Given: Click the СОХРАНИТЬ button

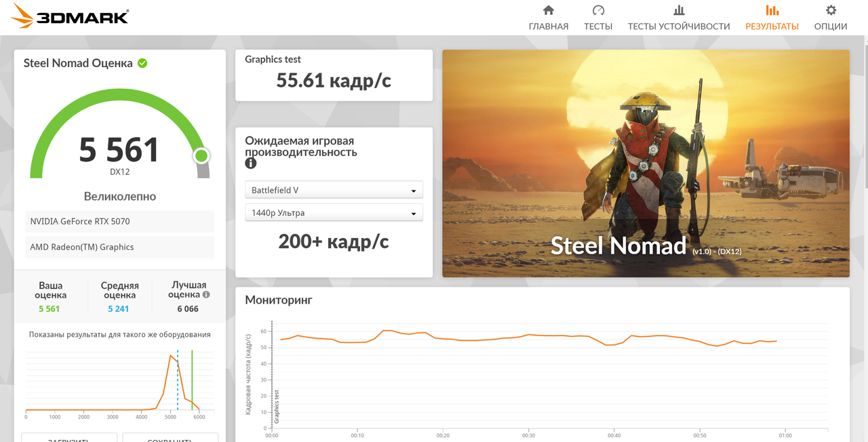Looking at the screenshot, I should tap(170, 438).
